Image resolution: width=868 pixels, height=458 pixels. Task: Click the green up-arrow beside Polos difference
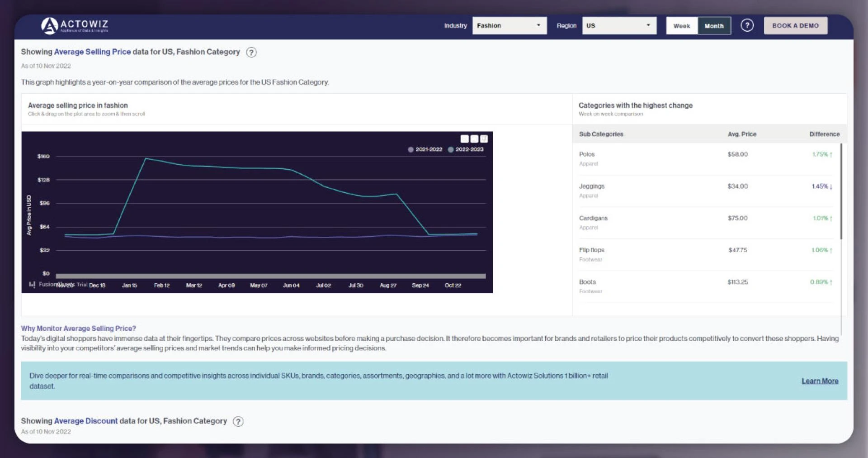click(x=830, y=154)
